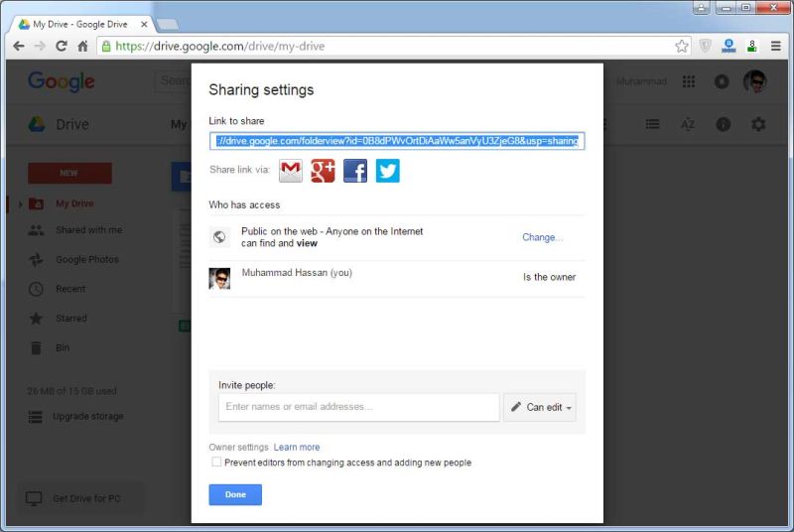Click the Drive logo icon
The height and width of the screenshot is (532, 794).
coord(37,124)
